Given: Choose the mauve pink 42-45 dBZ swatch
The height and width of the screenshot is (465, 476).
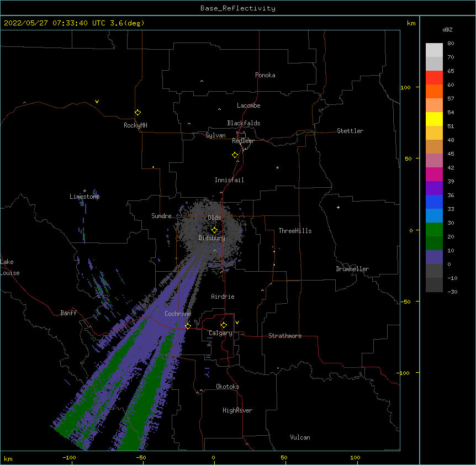Looking at the screenshot, I should tap(434, 161).
